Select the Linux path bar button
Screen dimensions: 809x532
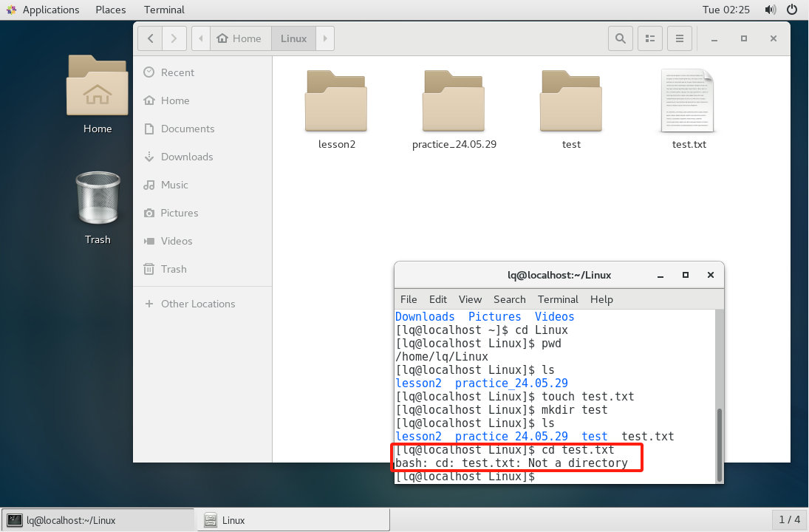[x=293, y=38]
